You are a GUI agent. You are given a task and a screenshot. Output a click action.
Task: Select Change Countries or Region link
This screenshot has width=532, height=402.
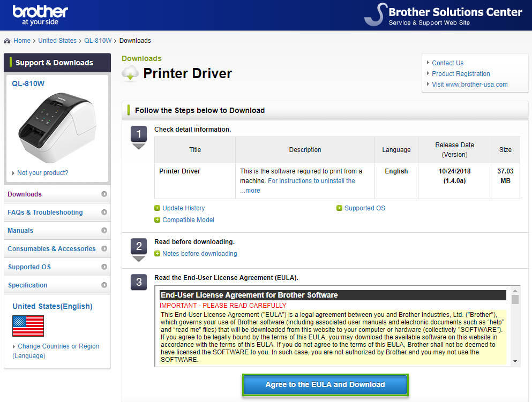tap(58, 346)
